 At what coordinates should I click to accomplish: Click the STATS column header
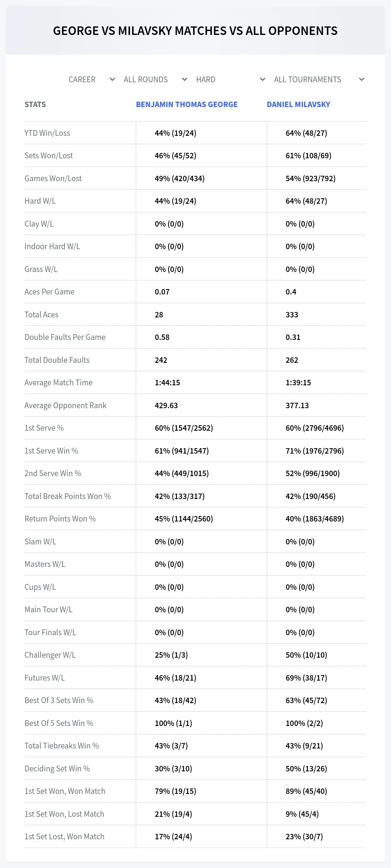click(x=35, y=104)
